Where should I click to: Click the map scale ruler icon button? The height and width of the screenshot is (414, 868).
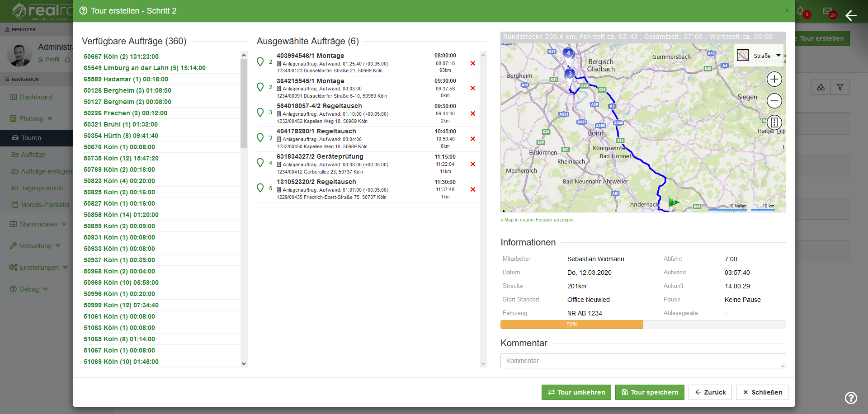coord(774,122)
